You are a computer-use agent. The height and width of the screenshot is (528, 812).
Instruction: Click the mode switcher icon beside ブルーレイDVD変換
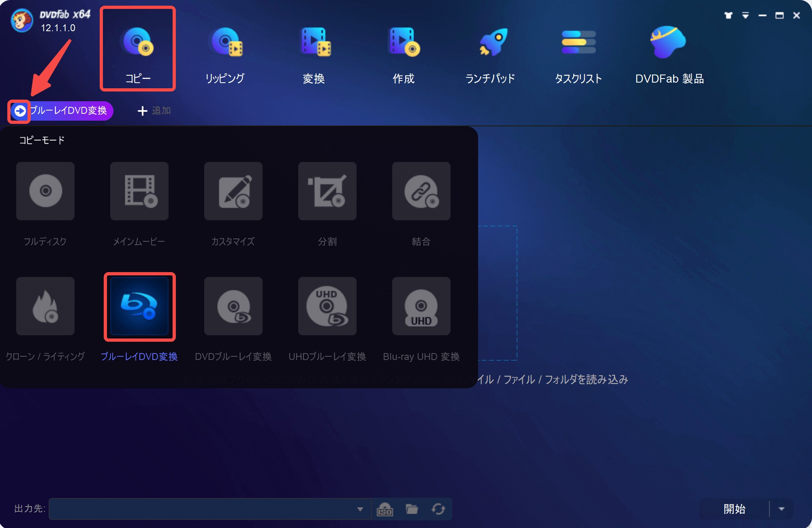click(19, 111)
